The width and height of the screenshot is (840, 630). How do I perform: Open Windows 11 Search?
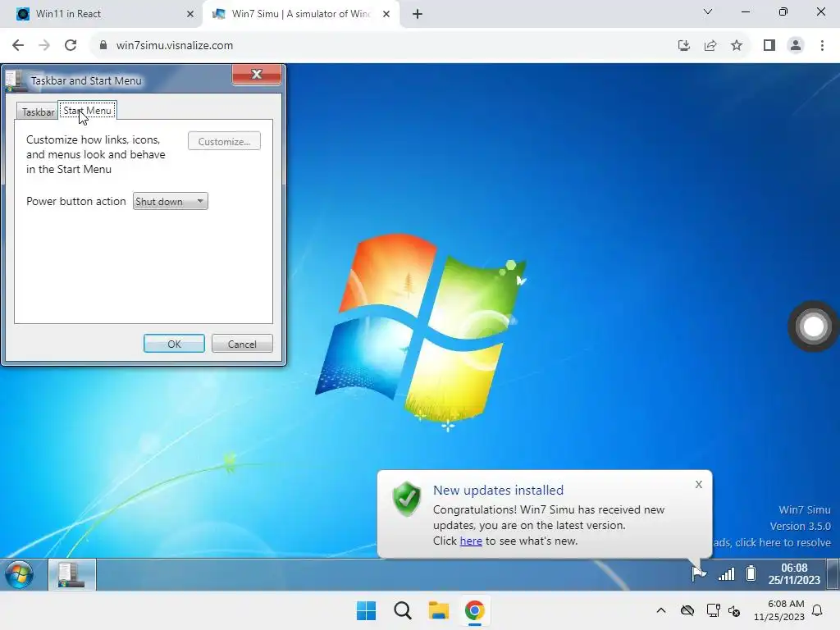coord(402,610)
